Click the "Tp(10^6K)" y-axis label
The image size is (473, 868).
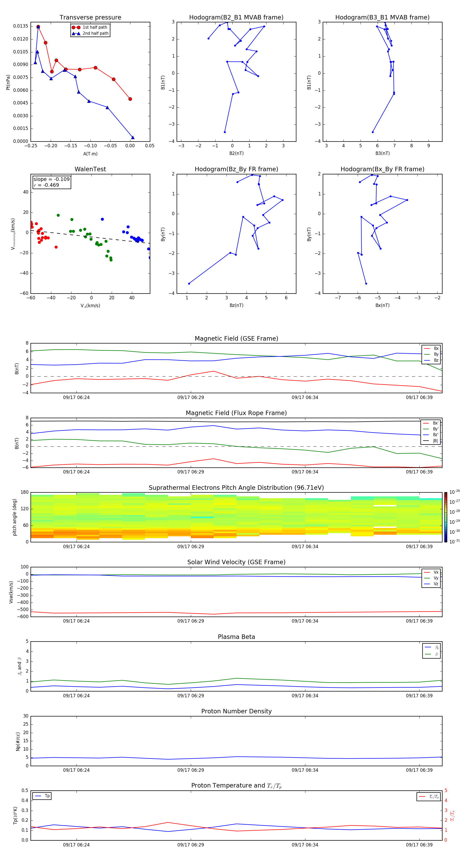click(x=16, y=815)
